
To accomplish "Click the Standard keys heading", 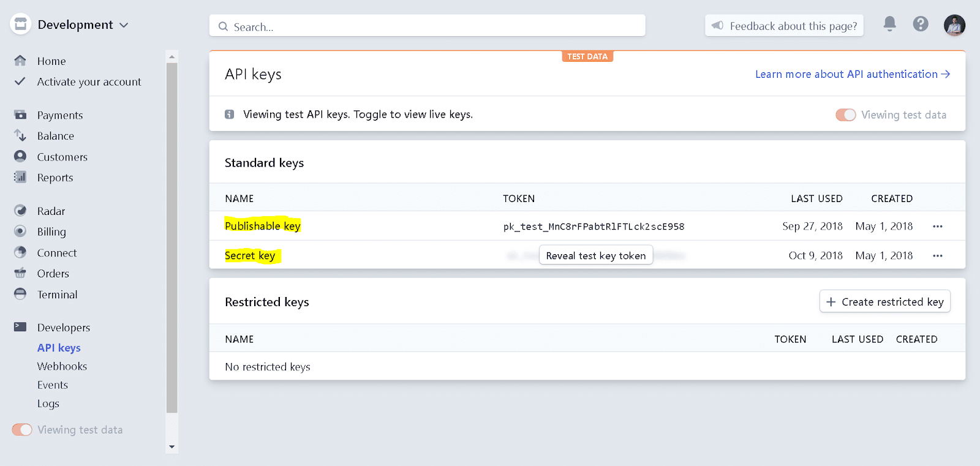I will [x=265, y=163].
